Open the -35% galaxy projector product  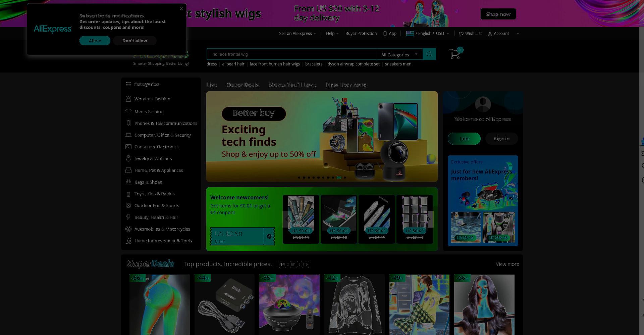click(x=289, y=304)
